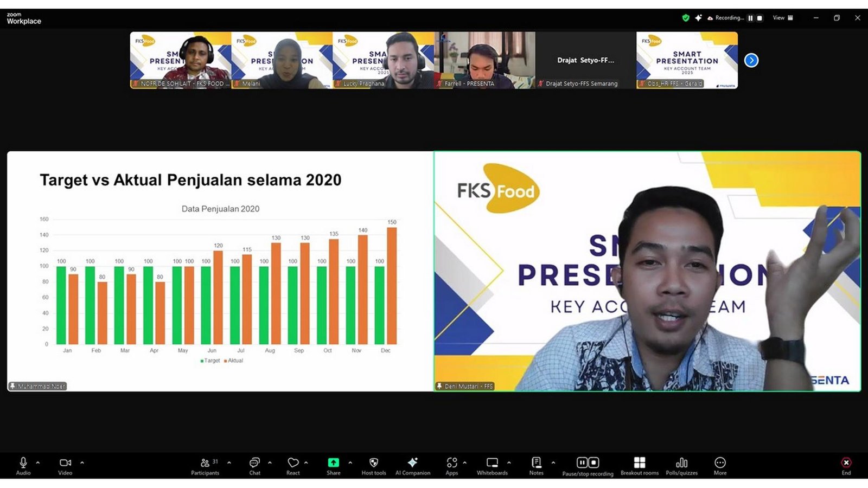868x488 pixels.
Task: Click the Recording cloud status indicator
Action: point(725,18)
